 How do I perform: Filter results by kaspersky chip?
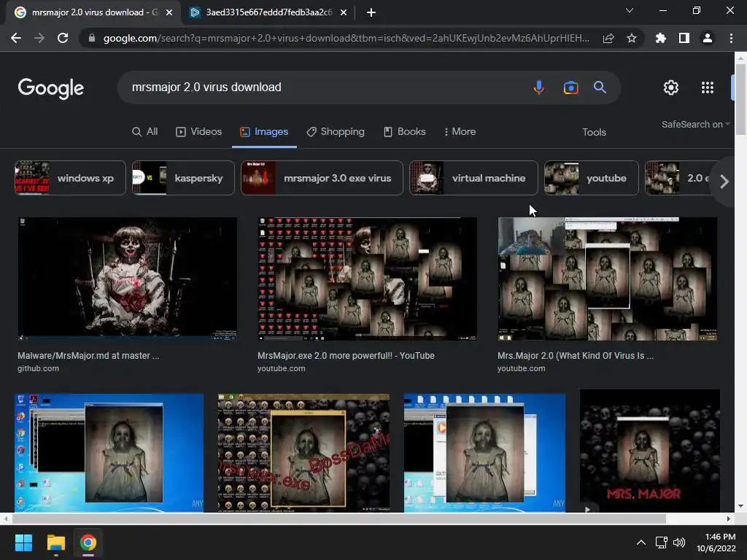[x=183, y=178]
